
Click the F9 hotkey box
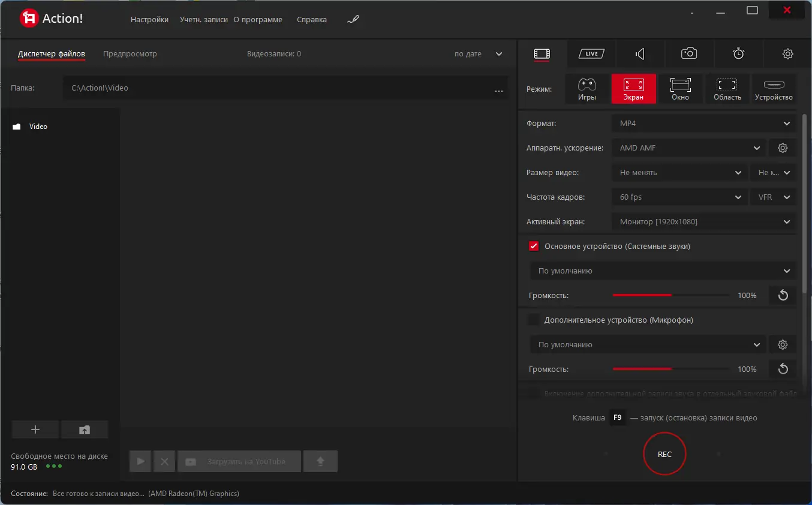617,418
